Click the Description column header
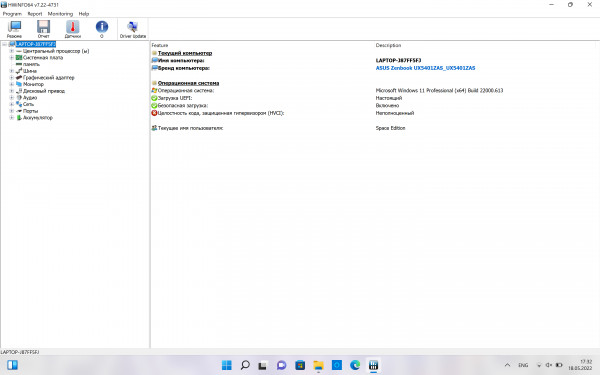 pos(388,45)
